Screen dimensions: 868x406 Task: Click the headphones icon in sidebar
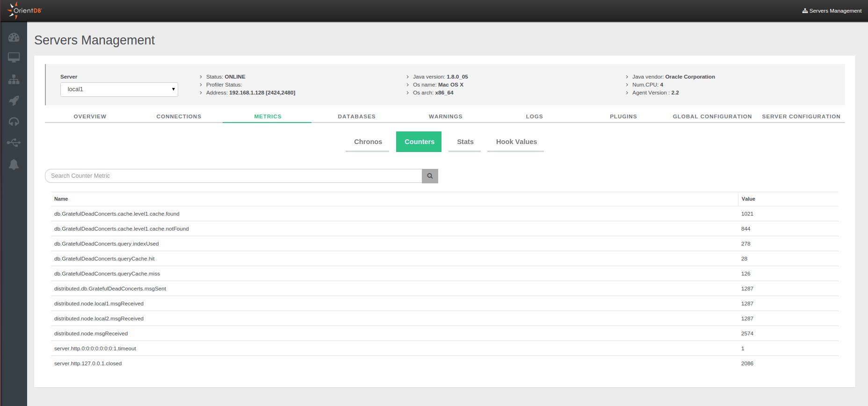[x=14, y=122]
